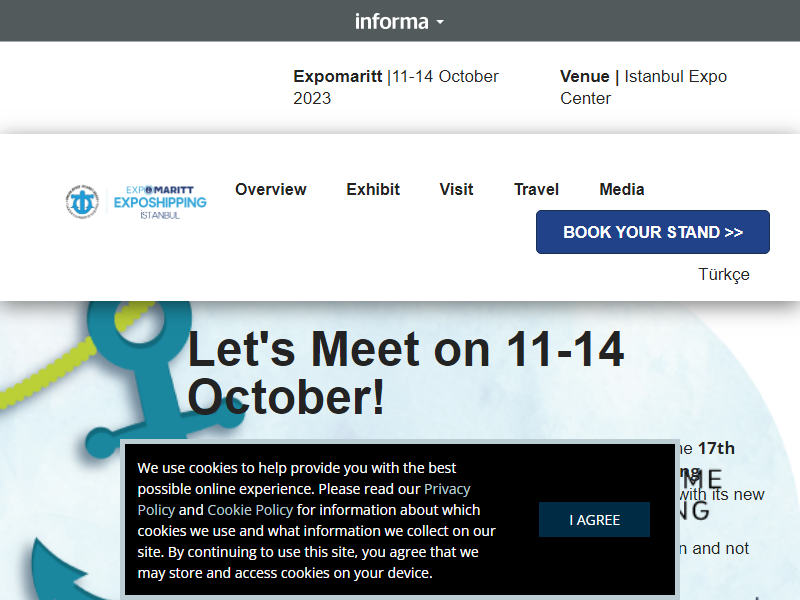The image size is (800, 600).
Task: Click the Let's Meet on 11-14 October heading
Action: [x=406, y=373]
